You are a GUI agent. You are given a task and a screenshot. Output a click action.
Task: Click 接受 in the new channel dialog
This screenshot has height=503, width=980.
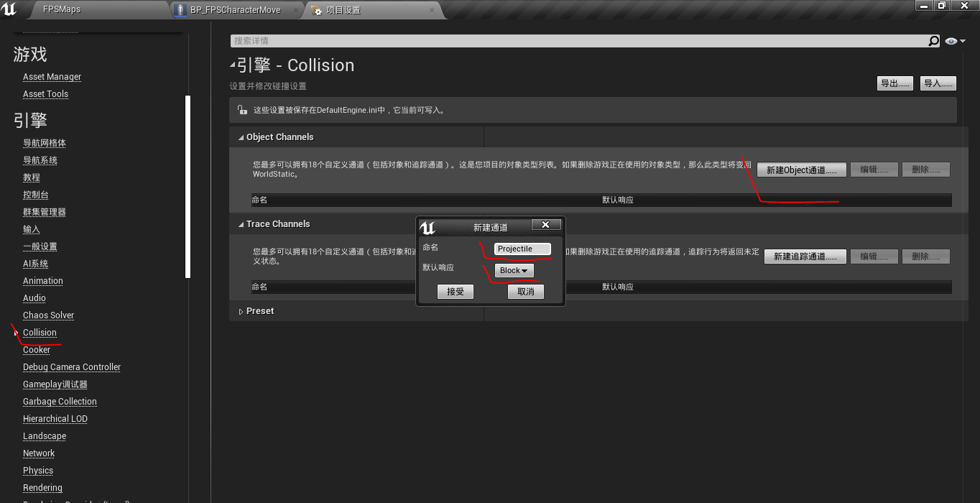456,292
